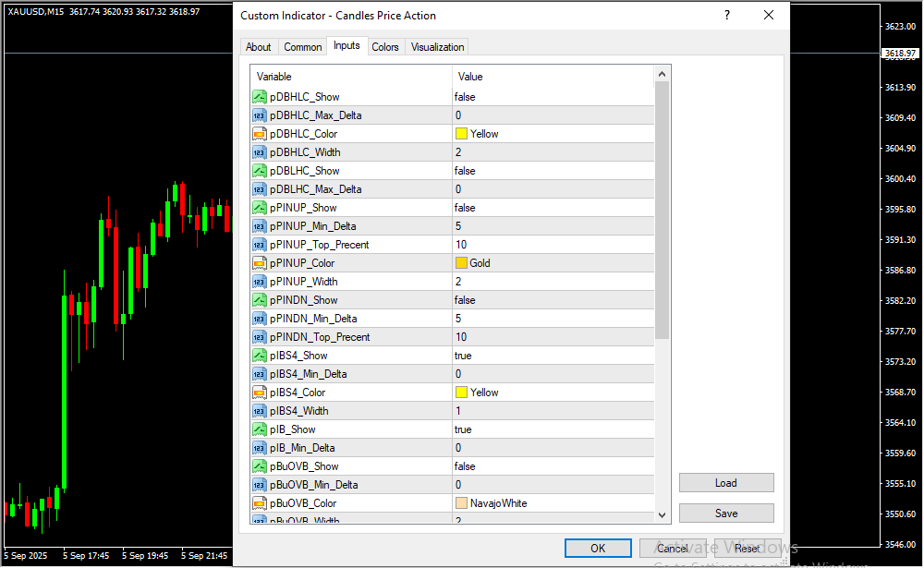Click the pDBHLC_Color color type icon
The height and width of the screenshot is (568, 924).
tap(259, 134)
